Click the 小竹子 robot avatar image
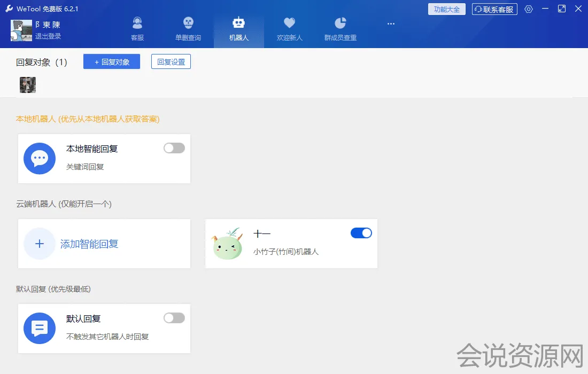Image resolution: width=588 pixels, height=374 pixels. pos(227,244)
